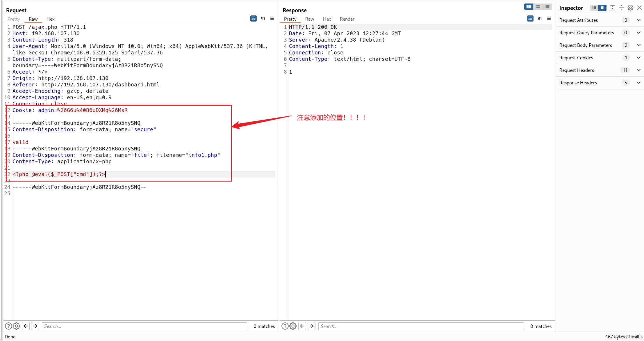
Task: Toggle show non-printable characters in Request pane
Action: coord(263,19)
